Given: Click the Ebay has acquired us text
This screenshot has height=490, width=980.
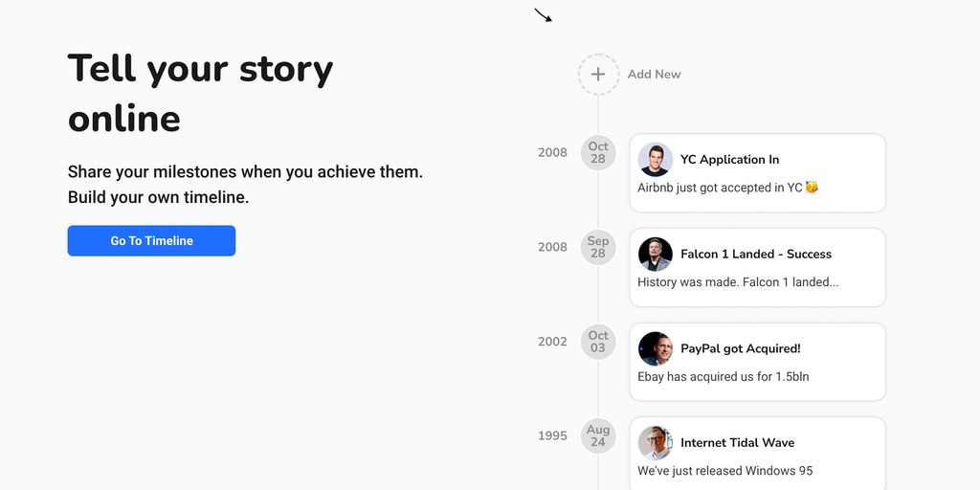Looking at the screenshot, I should (x=723, y=376).
